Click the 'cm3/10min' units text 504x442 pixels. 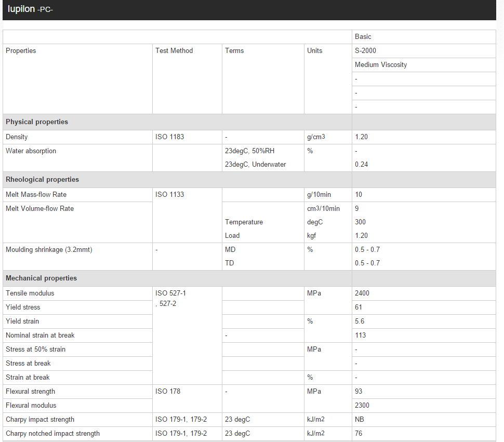(x=323, y=209)
